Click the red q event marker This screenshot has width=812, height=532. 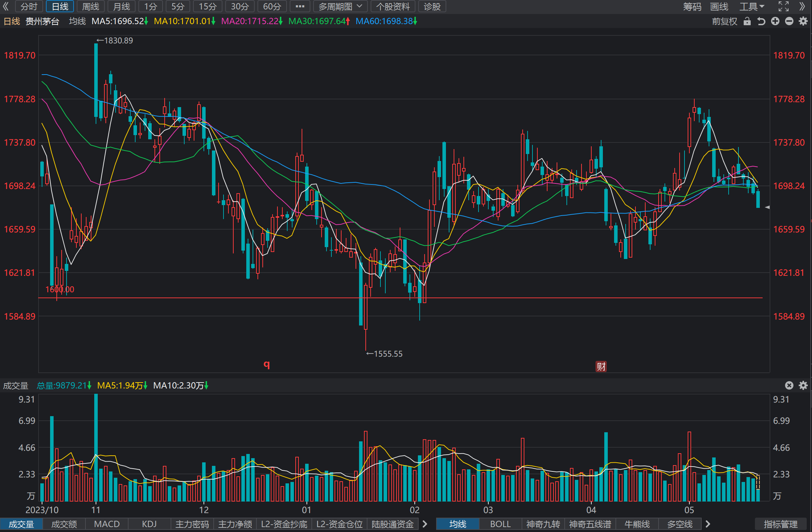pos(267,364)
